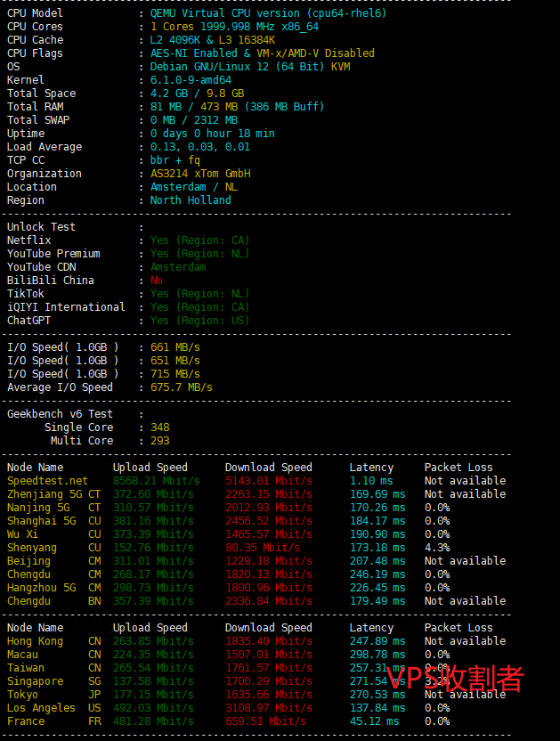Click the ChatGPT unlock test label
The image size is (560, 741).
coord(29,321)
